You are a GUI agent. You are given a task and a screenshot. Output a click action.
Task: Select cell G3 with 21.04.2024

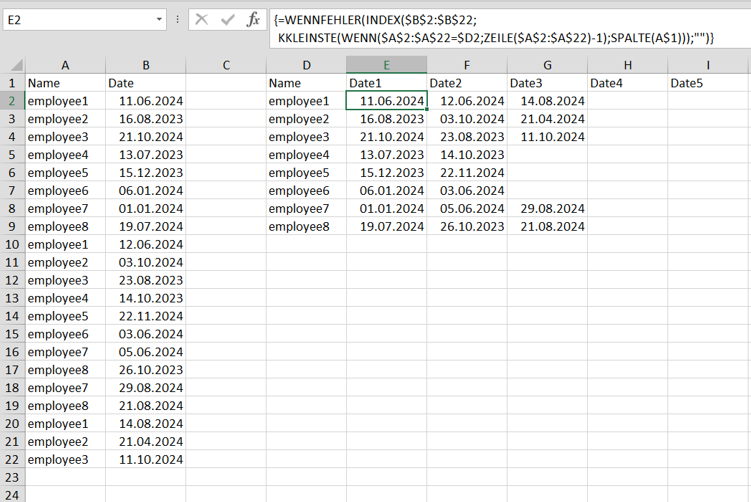click(x=547, y=119)
